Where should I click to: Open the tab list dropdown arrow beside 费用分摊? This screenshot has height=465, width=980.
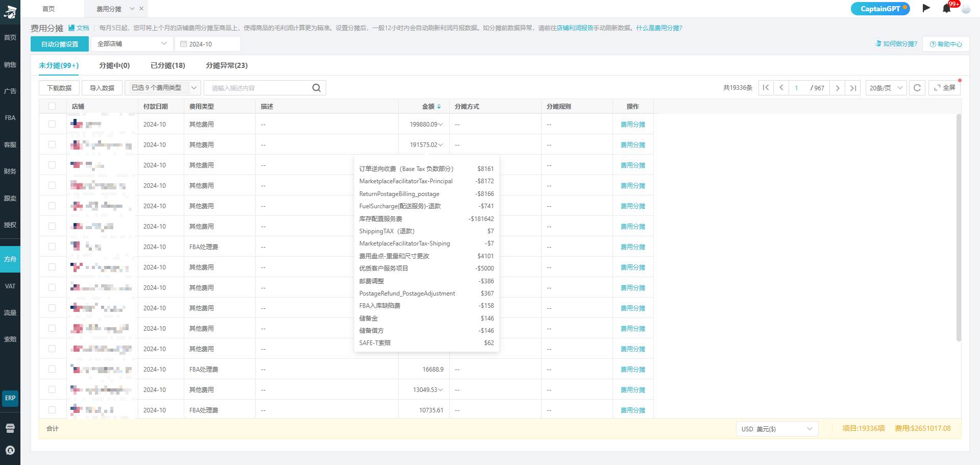click(x=132, y=9)
